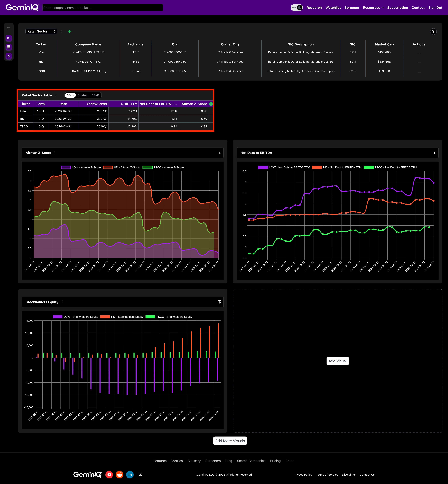
Task: Click the GeminIQ logo in header
Action: point(22,8)
